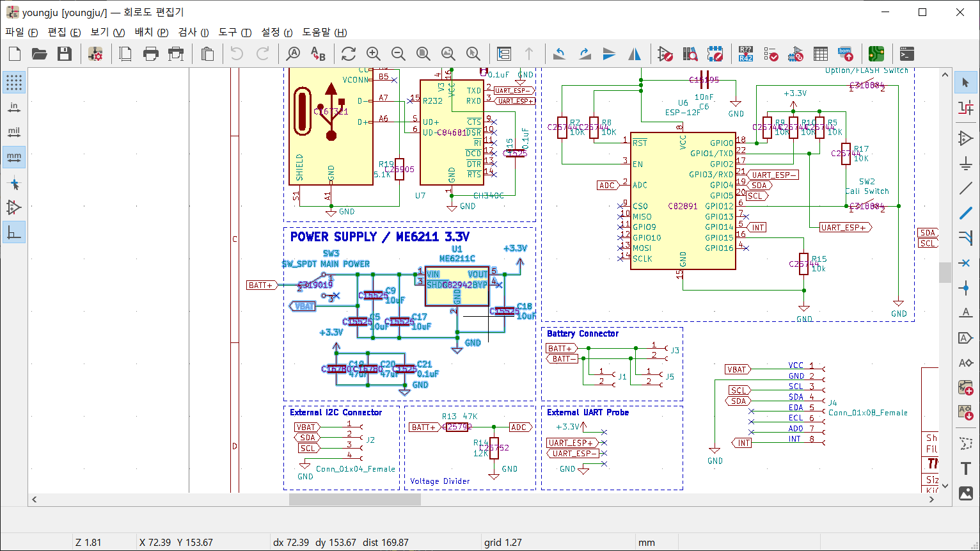The height and width of the screenshot is (551, 980).
Task: Select the Global Label tool
Action: pyautogui.click(x=966, y=338)
